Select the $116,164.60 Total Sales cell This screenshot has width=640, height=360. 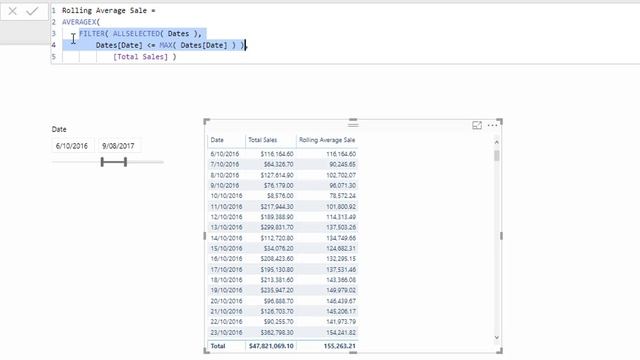coord(277,154)
